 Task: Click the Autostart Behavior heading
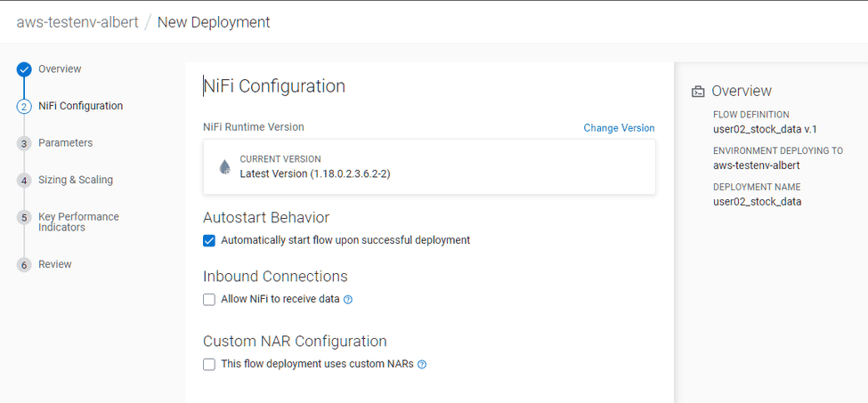(x=266, y=217)
